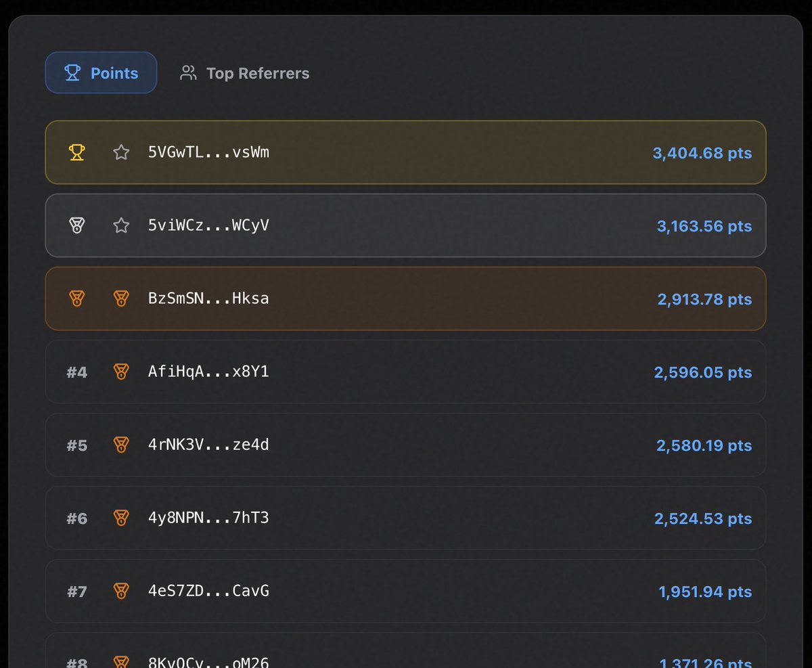Click the 2,524.53 pts score
This screenshot has height=668, width=812.
coord(703,518)
